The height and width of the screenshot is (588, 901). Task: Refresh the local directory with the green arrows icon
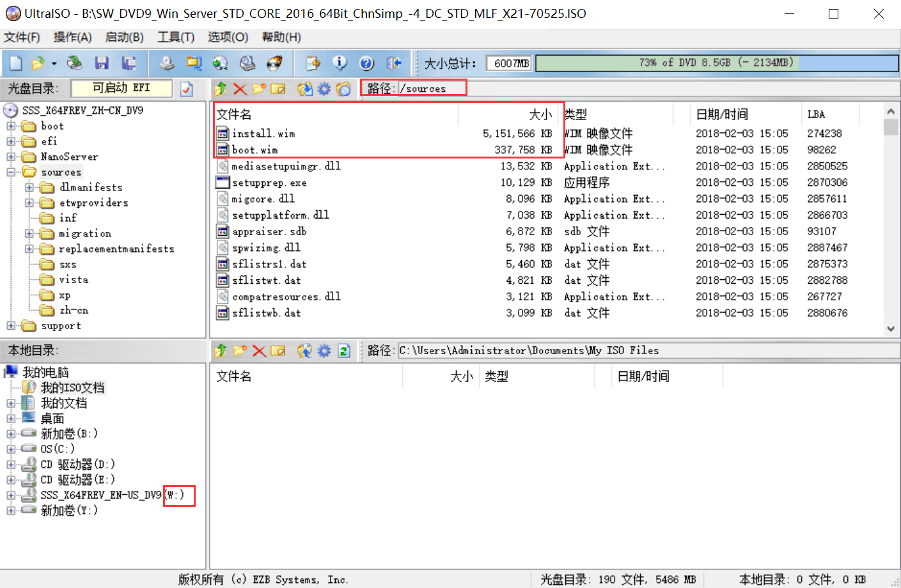coord(344,350)
